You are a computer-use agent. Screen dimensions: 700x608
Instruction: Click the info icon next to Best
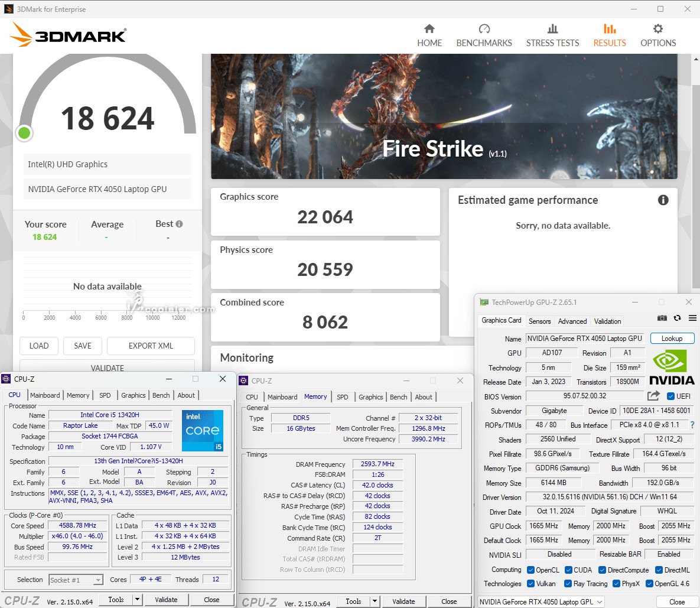pos(179,224)
